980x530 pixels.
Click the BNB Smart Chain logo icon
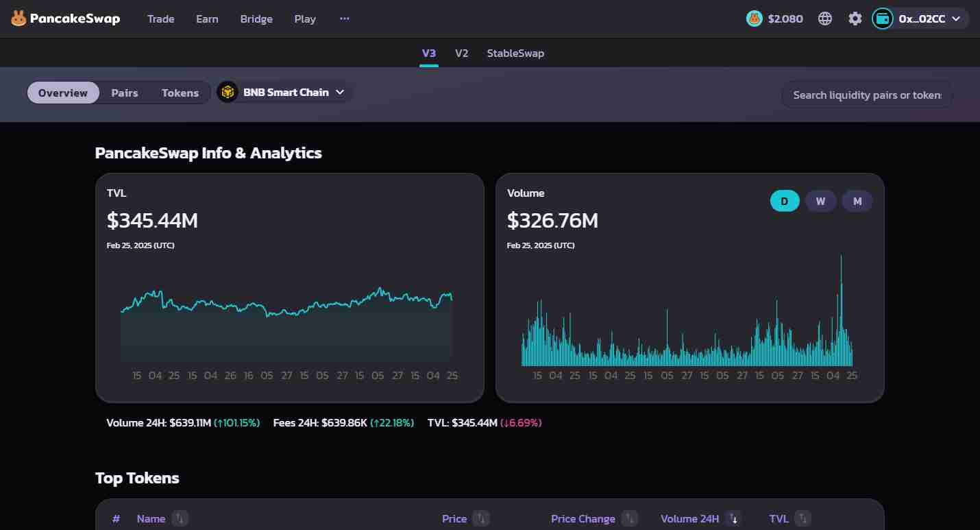228,92
